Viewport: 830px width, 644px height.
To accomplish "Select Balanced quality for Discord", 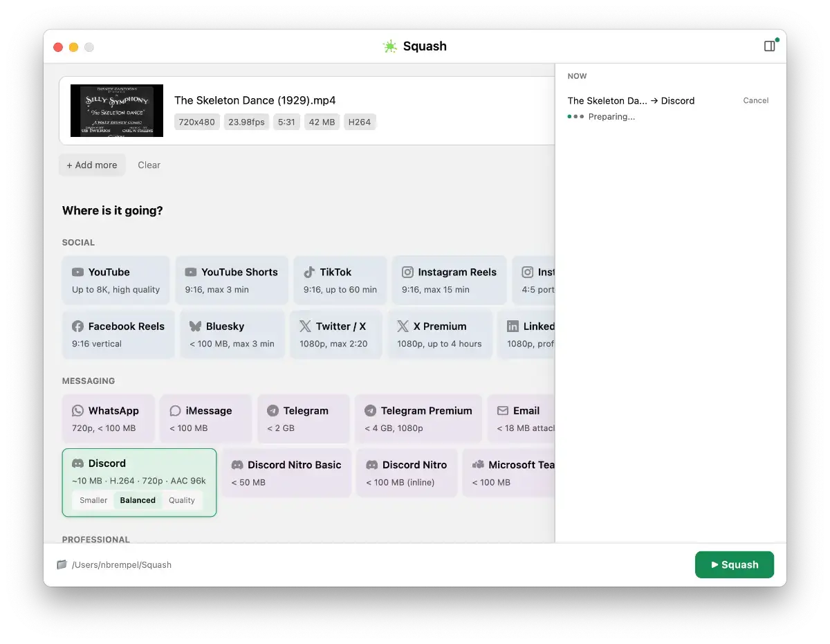I will pyautogui.click(x=138, y=500).
